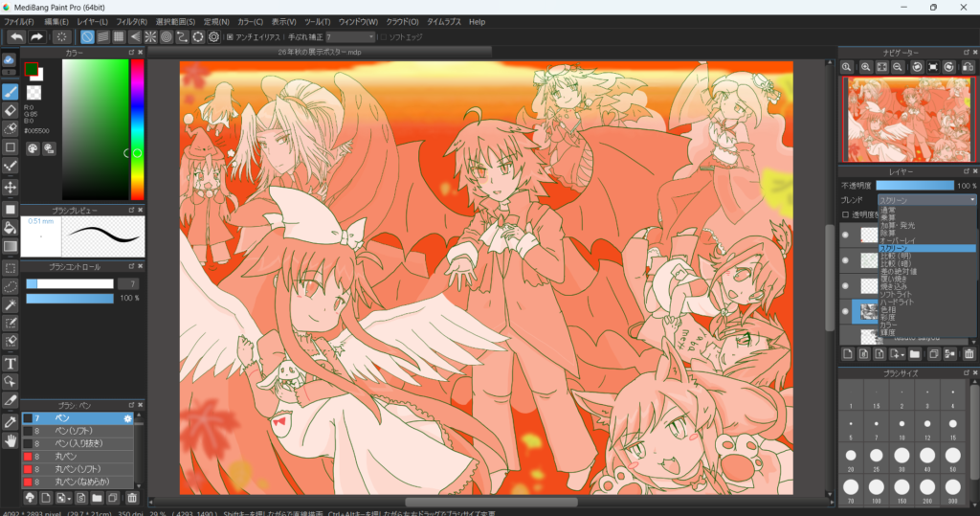Switch to 26年秋の展示ポスター.mdp tab

(x=320, y=53)
